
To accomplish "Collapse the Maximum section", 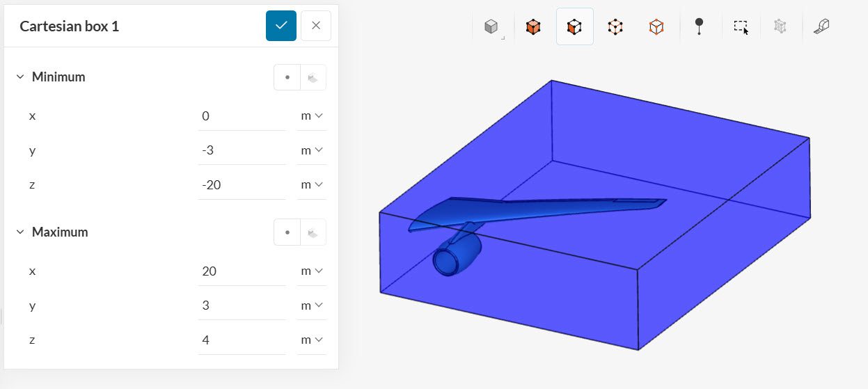I will point(20,232).
